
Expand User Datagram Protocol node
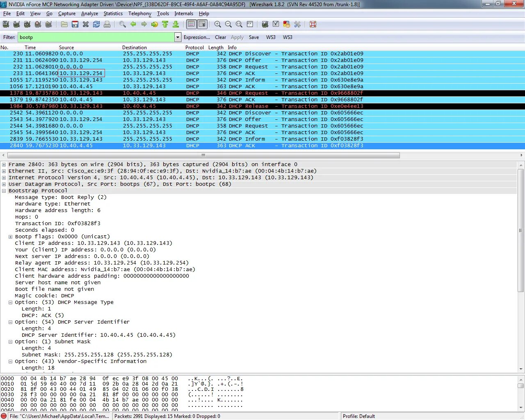(x=4, y=184)
